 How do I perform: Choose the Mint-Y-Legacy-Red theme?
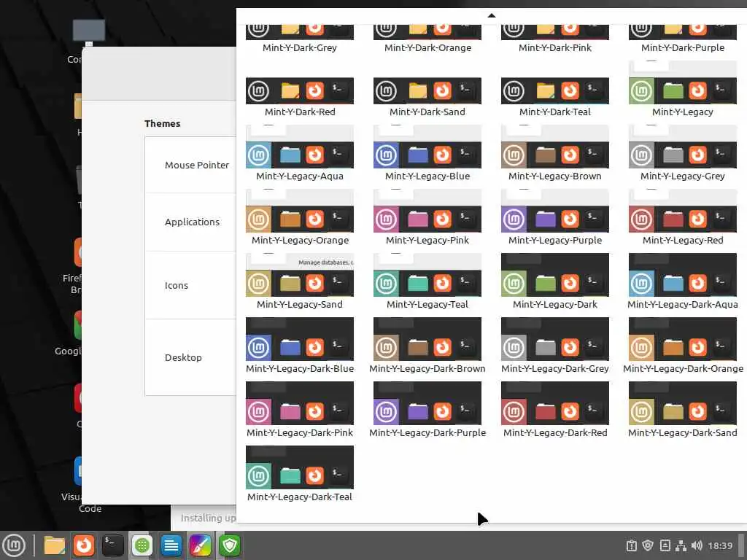point(683,218)
